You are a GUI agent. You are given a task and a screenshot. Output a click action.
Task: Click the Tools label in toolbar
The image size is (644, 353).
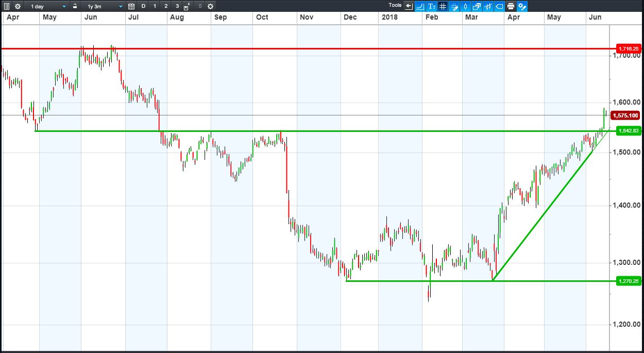[x=395, y=5]
